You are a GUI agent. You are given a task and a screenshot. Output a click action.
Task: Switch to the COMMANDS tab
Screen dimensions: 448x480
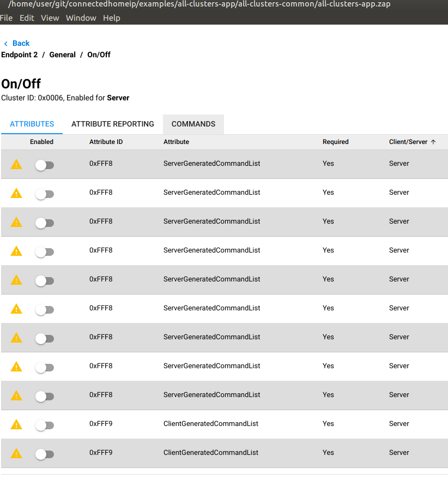click(x=193, y=124)
